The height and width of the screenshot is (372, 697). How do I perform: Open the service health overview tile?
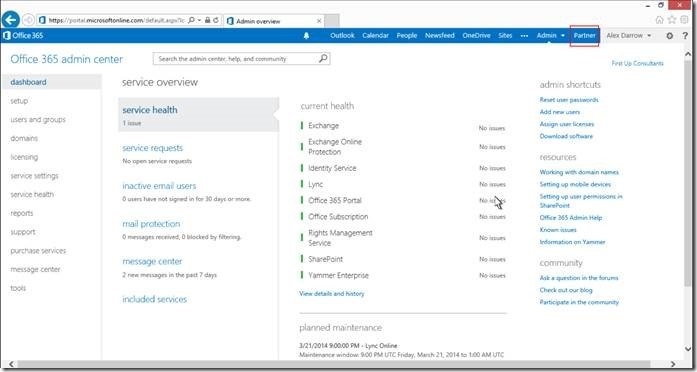[198, 115]
